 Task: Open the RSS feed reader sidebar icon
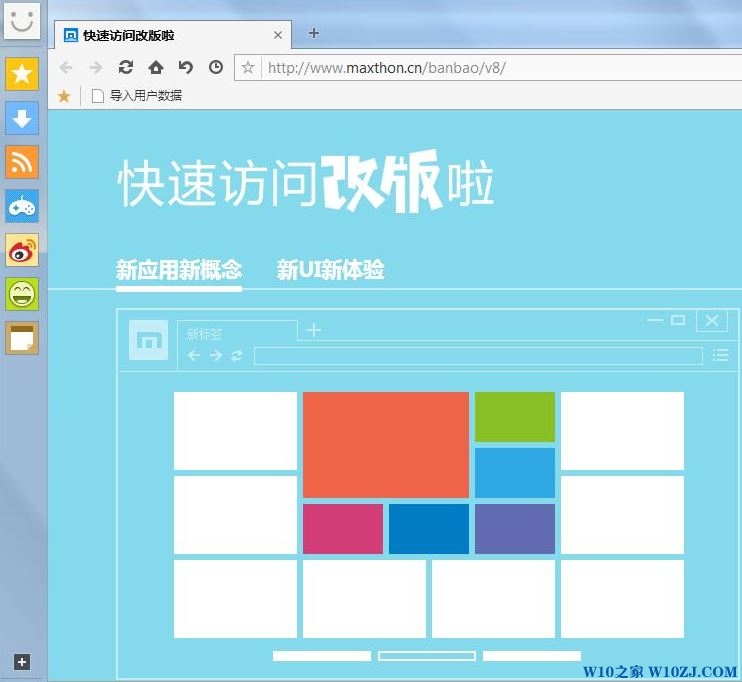tap(21, 162)
